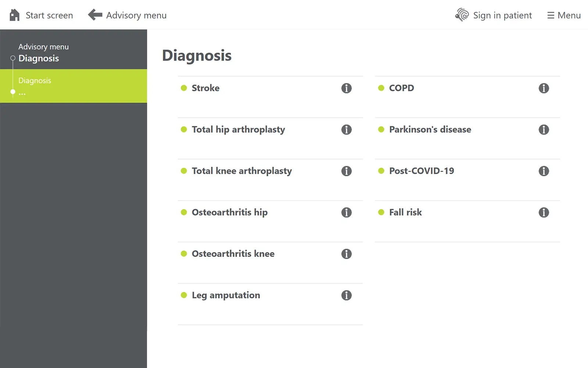Click the Fall risk info icon
The width and height of the screenshot is (588, 368).
point(544,212)
